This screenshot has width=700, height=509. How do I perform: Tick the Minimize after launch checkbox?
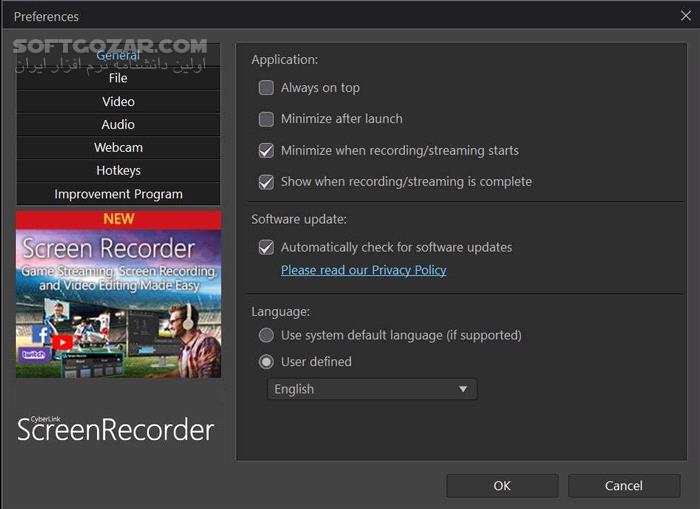[266, 119]
